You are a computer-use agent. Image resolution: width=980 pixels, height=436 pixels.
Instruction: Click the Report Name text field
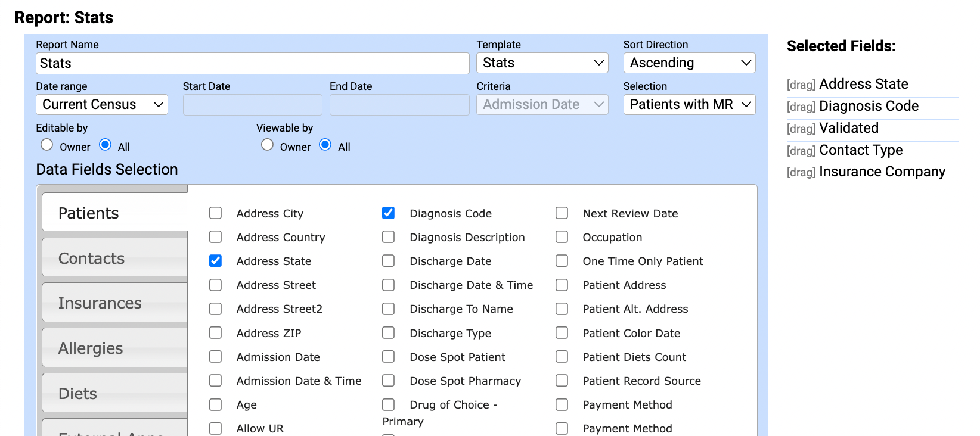252,63
